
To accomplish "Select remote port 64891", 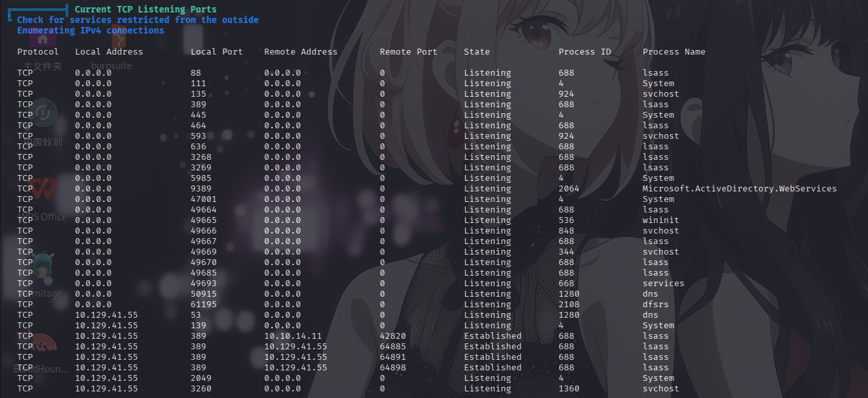I will (x=393, y=357).
